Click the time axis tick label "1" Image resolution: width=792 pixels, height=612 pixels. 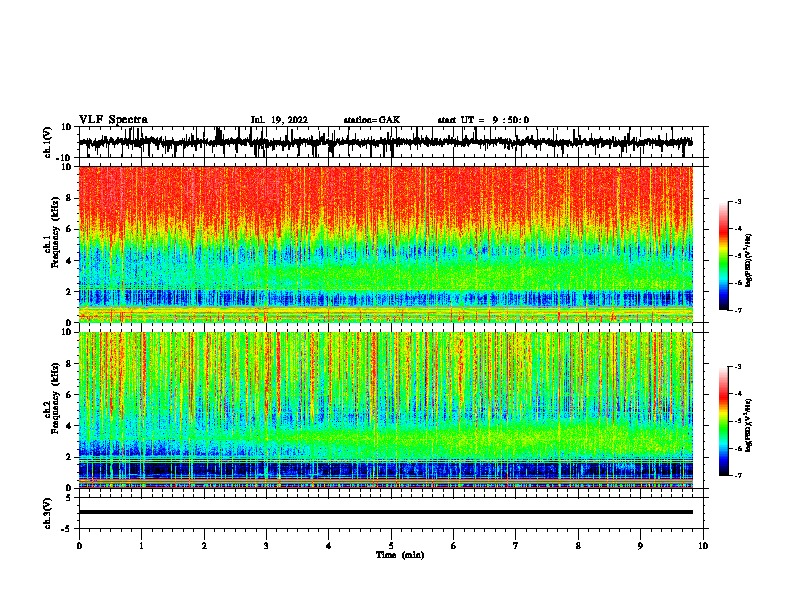pyautogui.click(x=141, y=546)
